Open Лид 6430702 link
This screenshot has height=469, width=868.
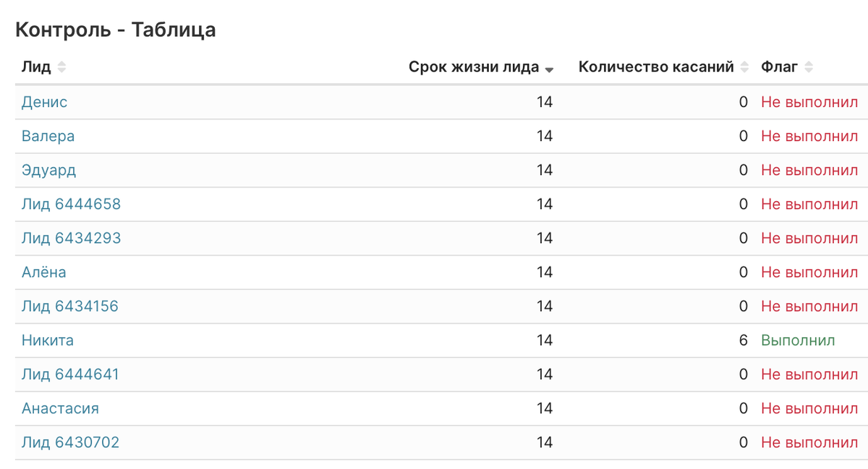[x=70, y=442]
